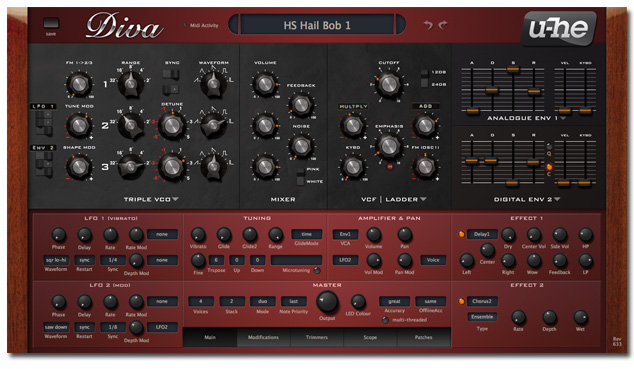This screenshot has width=634, height=369.
Task: Click the Output knob in Master
Action: point(327,302)
